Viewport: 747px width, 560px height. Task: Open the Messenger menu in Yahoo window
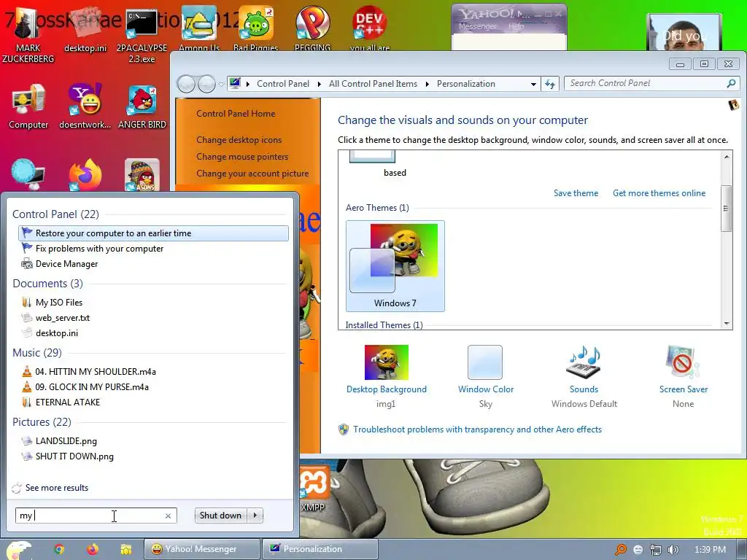477,26
